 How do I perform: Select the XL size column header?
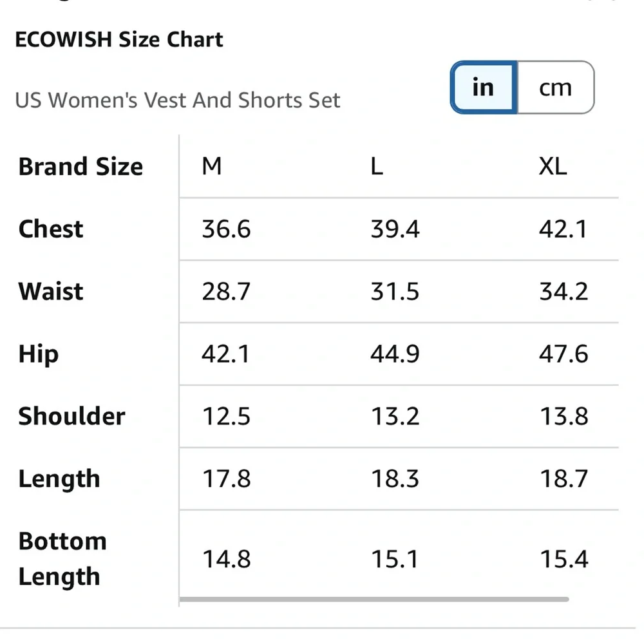point(553,167)
